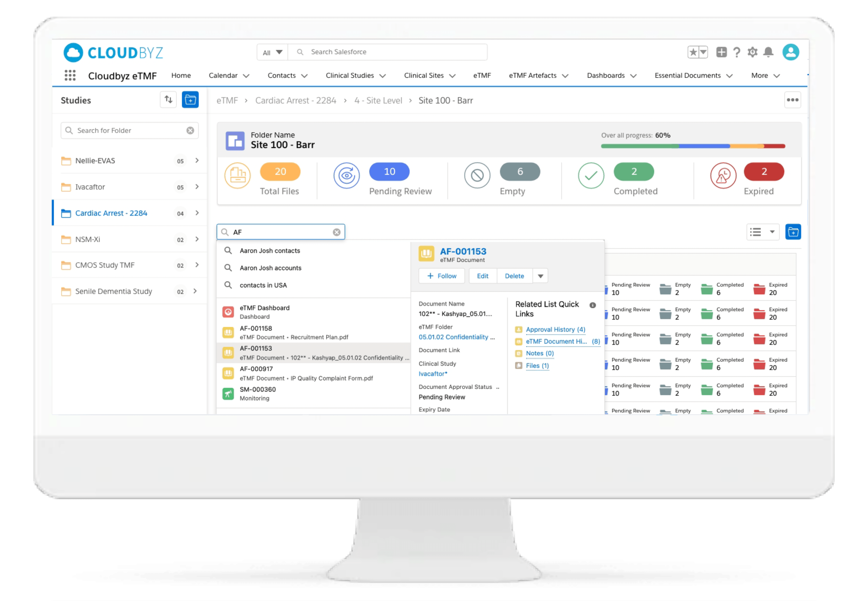
Task: Expand the Nellie-EVAS folder chevron
Action: click(197, 161)
